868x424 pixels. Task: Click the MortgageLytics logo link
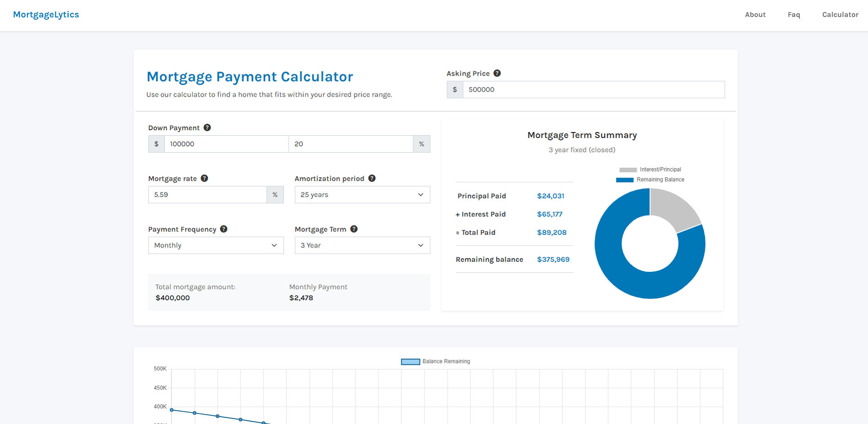[x=46, y=15]
